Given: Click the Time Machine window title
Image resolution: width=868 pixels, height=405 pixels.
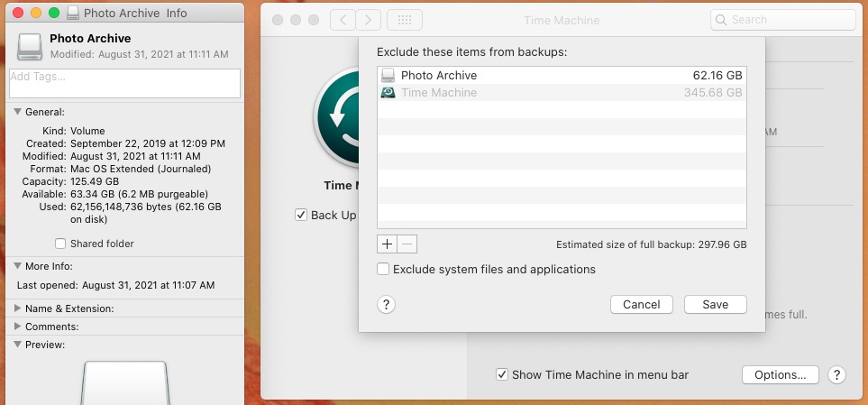Looking at the screenshot, I should (x=562, y=21).
